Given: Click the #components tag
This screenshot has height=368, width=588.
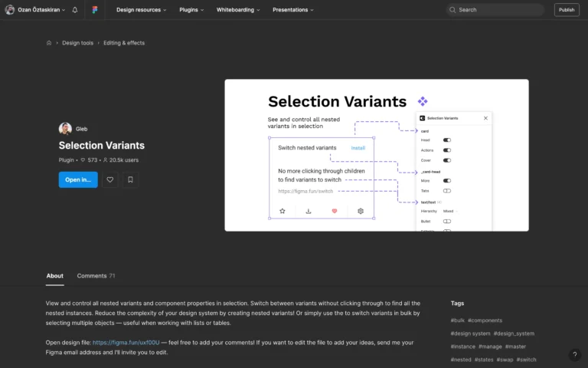Looking at the screenshot, I should [485, 320].
